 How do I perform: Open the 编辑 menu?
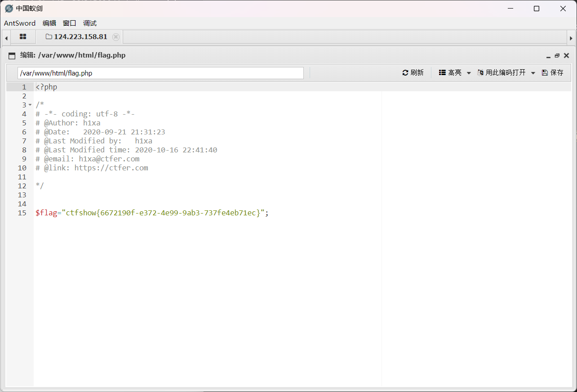coord(49,23)
